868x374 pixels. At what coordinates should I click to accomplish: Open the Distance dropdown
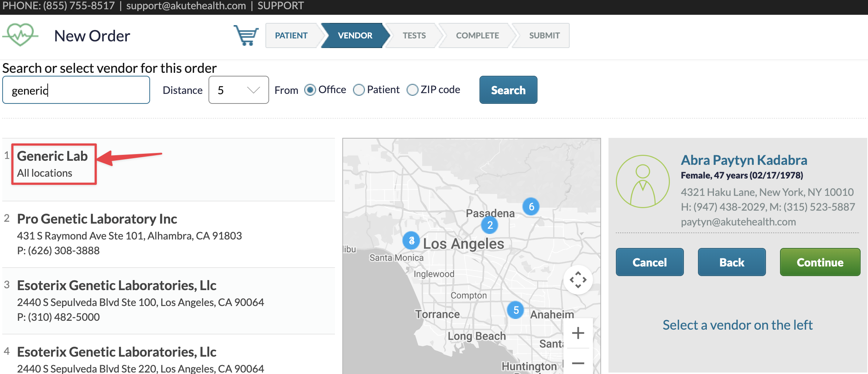(x=239, y=90)
